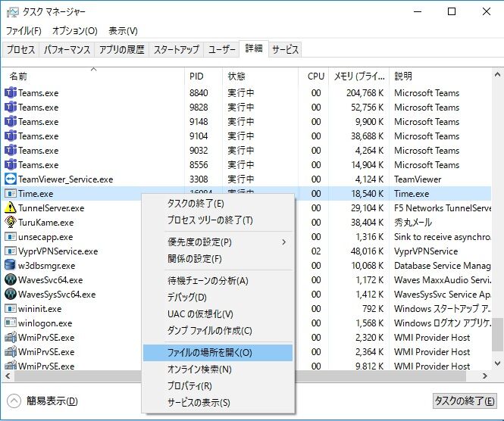This screenshot has width=504, height=421.
Task: Click the unsecapp.exe icon
Action: click(11, 237)
